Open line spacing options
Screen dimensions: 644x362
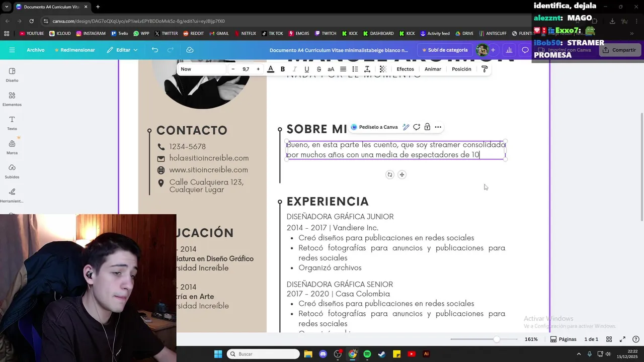(367, 69)
